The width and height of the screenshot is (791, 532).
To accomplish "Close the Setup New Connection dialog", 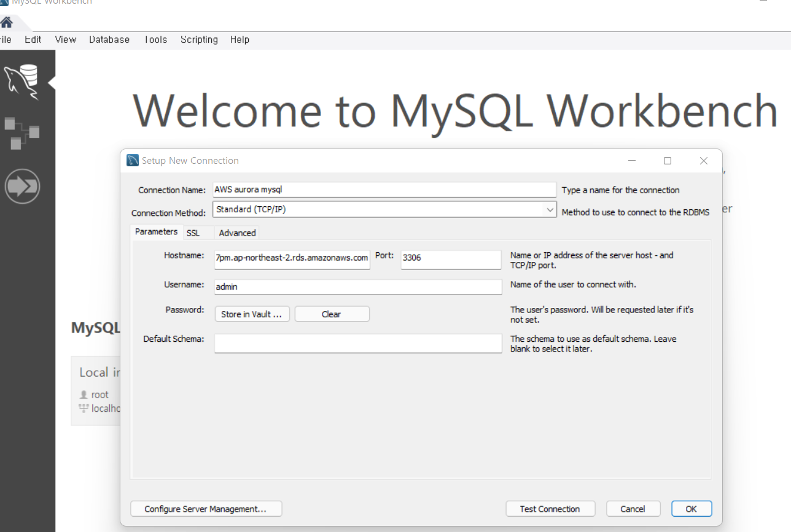I will [704, 161].
